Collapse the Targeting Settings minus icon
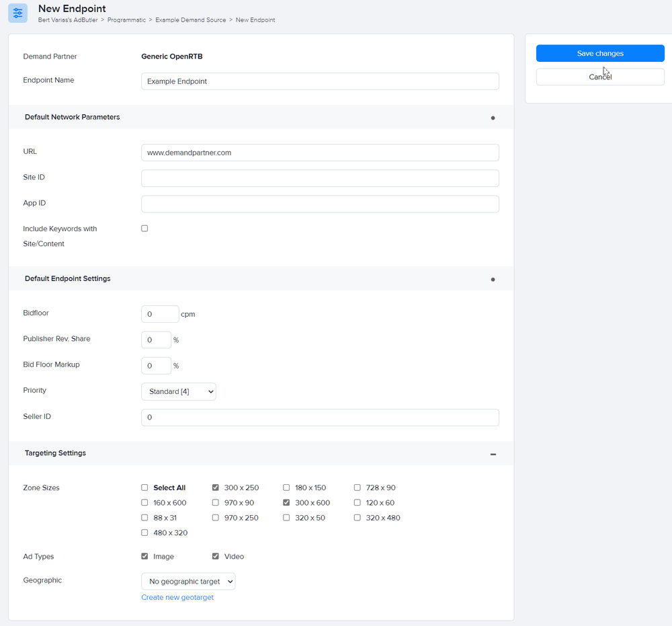Viewport: 672px width, 626px height. (x=493, y=454)
